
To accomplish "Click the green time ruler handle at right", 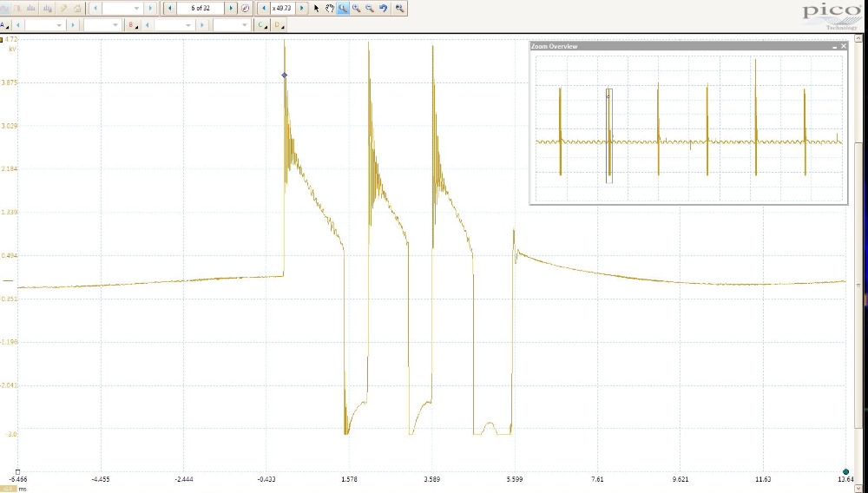I will (x=845, y=471).
